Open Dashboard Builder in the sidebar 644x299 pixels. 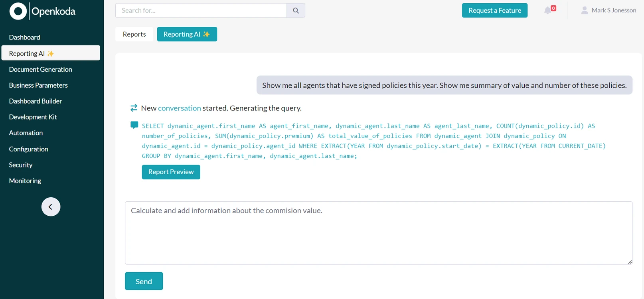pos(36,101)
